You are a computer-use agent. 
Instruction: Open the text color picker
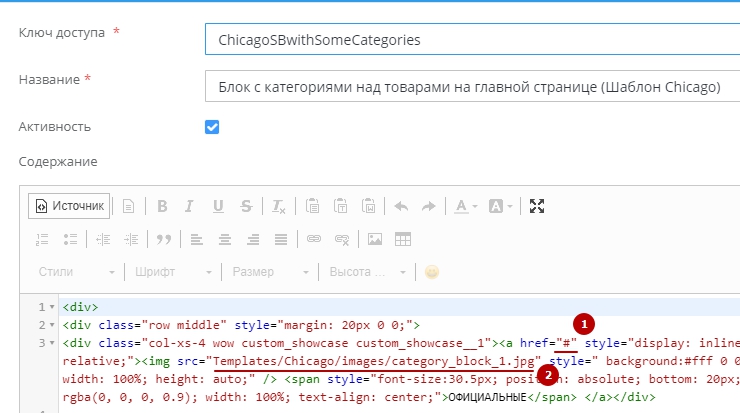(463, 206)
